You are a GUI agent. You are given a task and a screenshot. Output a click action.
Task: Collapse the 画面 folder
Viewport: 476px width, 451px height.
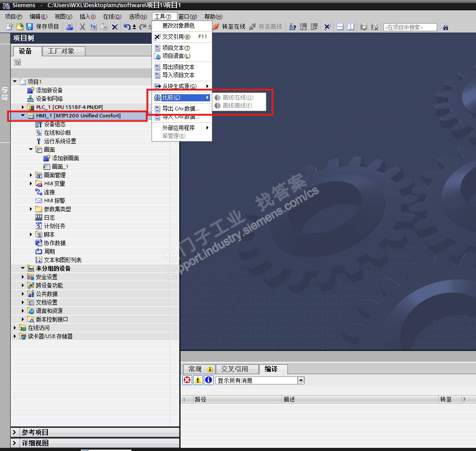[x=31, y=150]
